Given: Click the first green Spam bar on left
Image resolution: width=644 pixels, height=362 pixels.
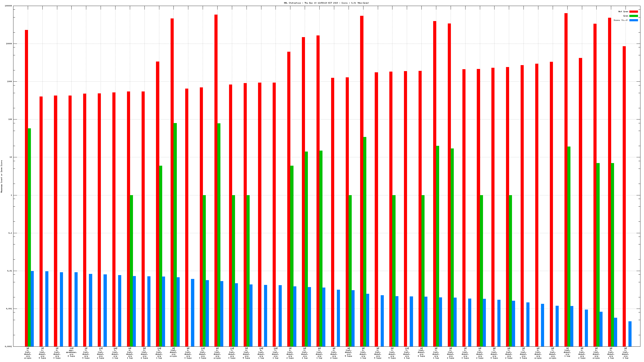Looking at the screenshot, I should coord(29,237).
